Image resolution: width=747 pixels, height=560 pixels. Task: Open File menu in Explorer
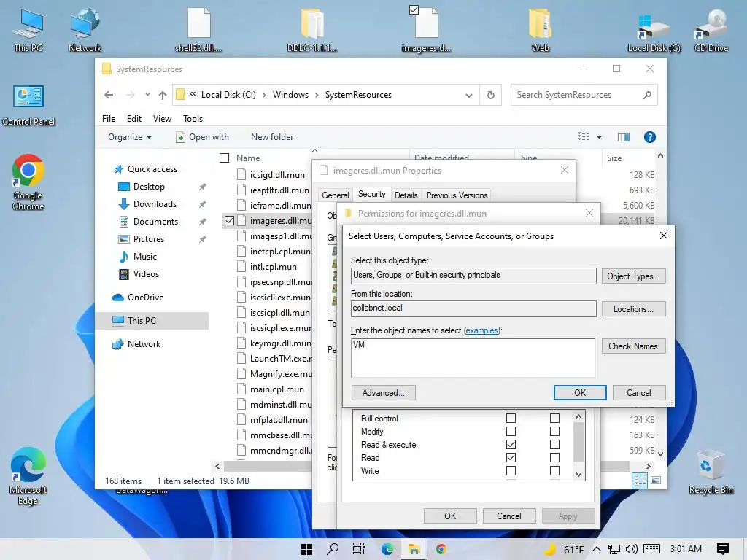pos(109,119)
